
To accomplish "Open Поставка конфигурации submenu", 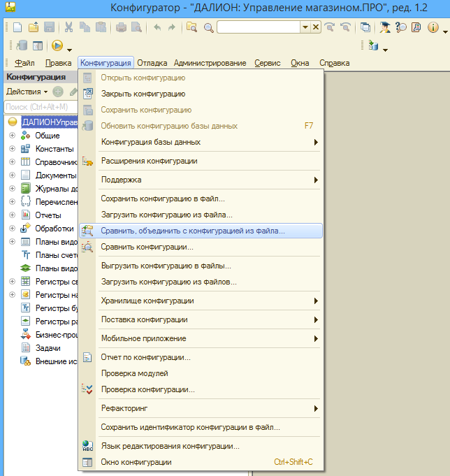I will [x=201, y=319].
